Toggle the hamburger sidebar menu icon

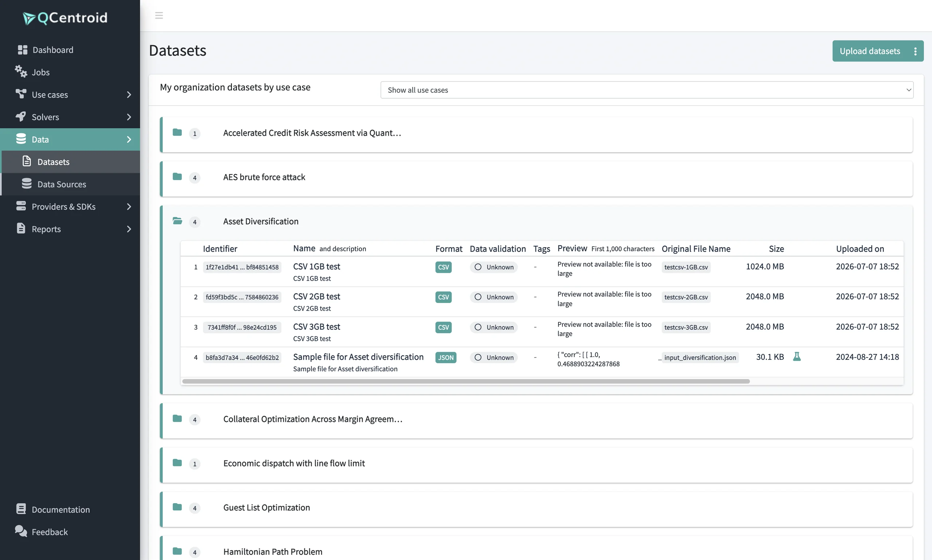coord(159,15)
